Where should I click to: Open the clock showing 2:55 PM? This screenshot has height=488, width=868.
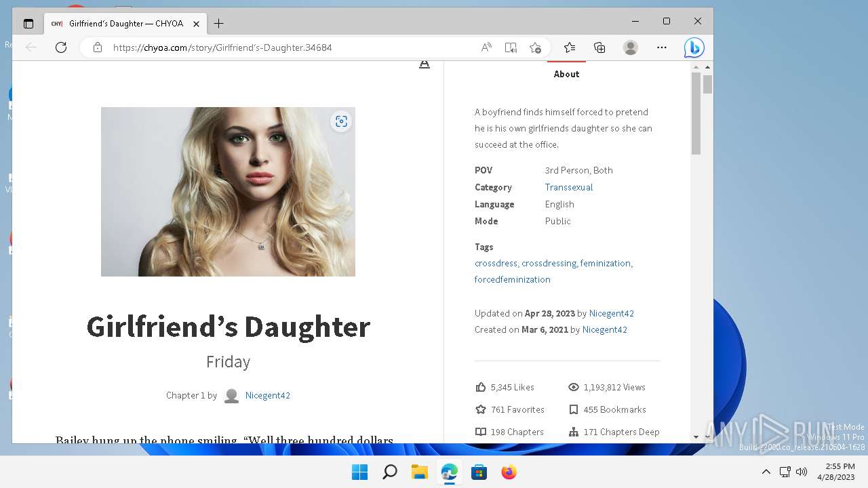click(x=835, y=472)
